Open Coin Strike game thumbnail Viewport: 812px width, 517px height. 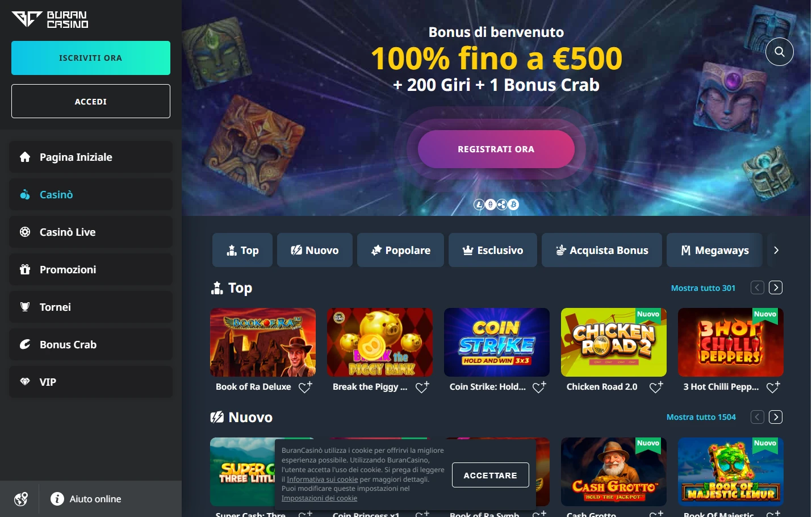pyautogui.click(x=497, y=342)
